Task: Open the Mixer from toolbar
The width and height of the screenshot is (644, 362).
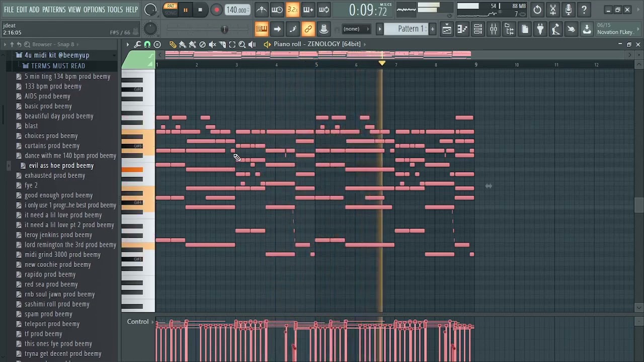Action: pyautogui.click(x=494, y=29)
